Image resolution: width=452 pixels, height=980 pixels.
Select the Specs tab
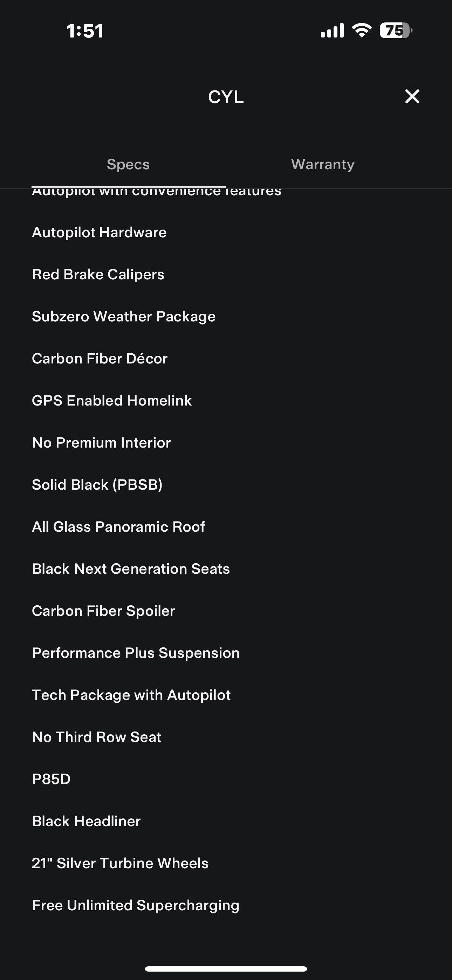[x=128, y=164]
